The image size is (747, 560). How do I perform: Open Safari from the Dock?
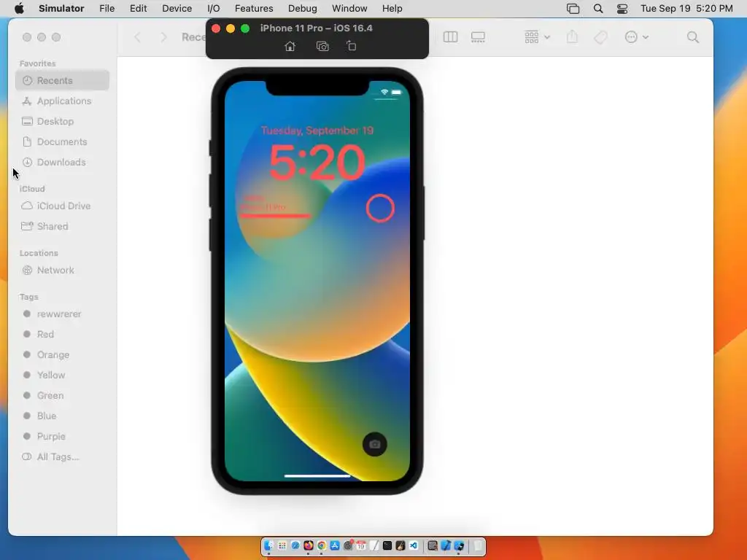tap(296, 545)
